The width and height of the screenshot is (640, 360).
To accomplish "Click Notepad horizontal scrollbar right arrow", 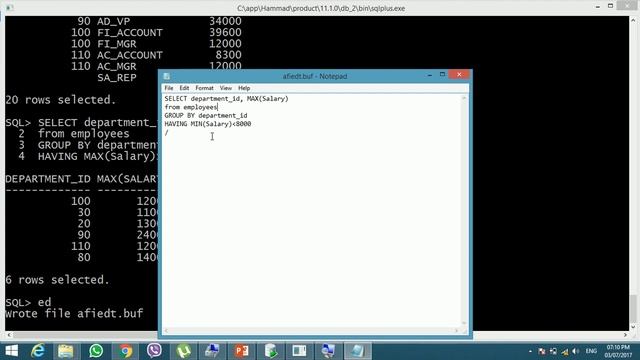I will click(x=457, y=331).
